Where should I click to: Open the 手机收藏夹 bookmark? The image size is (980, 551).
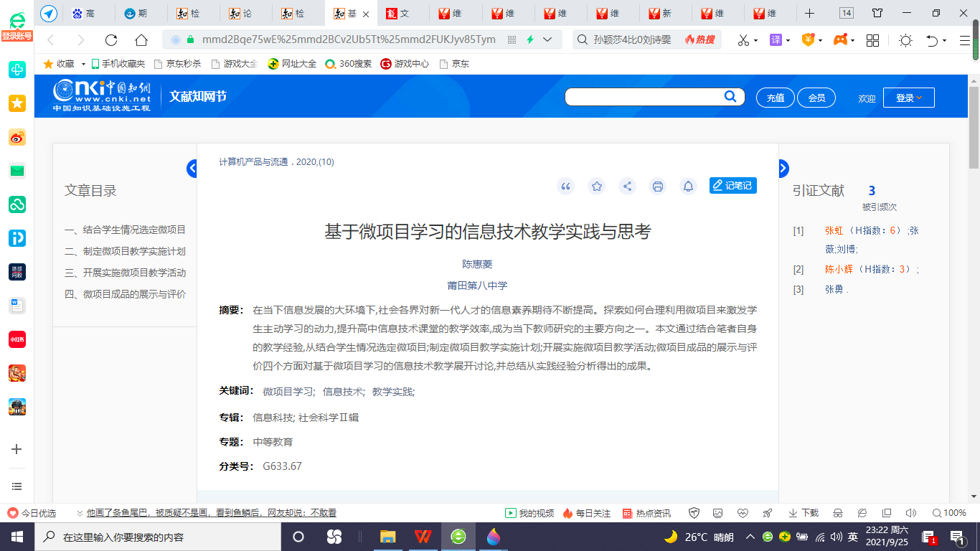[x=118, y=64]
